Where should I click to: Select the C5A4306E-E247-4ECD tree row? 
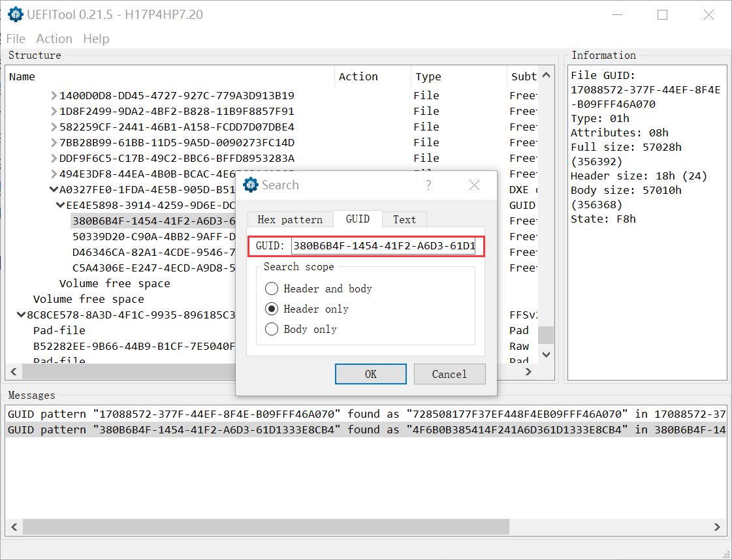(153, 268)
